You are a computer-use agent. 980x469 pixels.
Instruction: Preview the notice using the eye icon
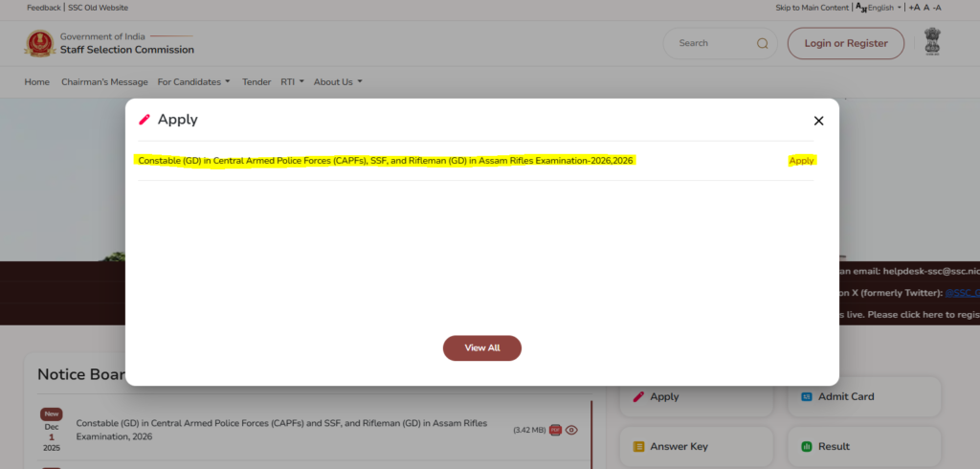tap(571, 430)
